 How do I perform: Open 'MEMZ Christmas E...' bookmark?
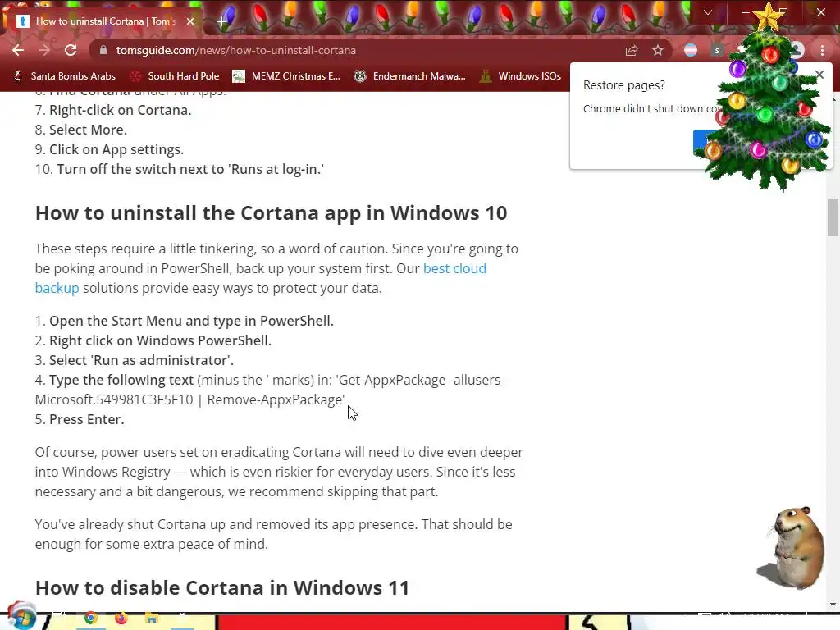point(286,76)
